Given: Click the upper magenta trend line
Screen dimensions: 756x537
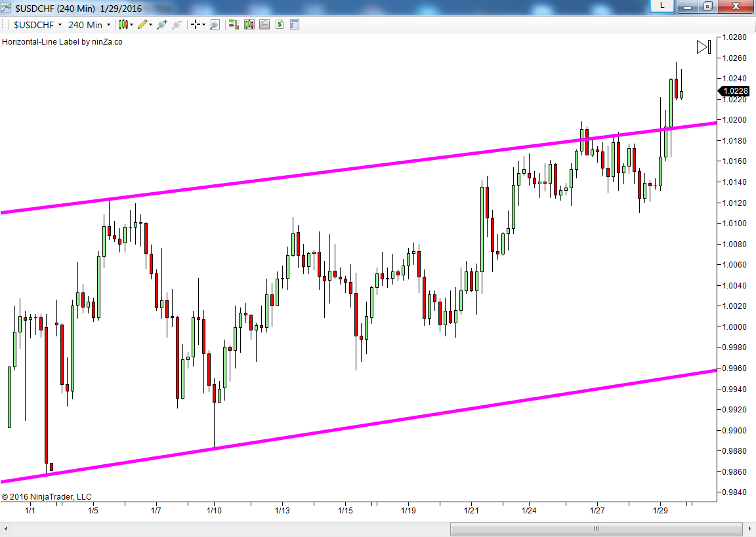Looking at the screenshot, I should (x=358, y=167).
